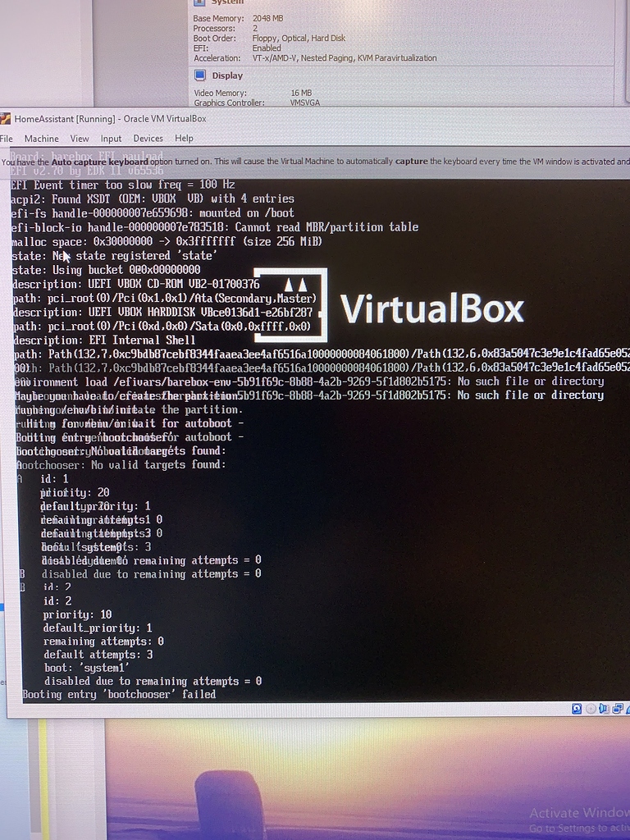Click the Display section monitor icon
This screenshot has height=840, width=630.
200,75
